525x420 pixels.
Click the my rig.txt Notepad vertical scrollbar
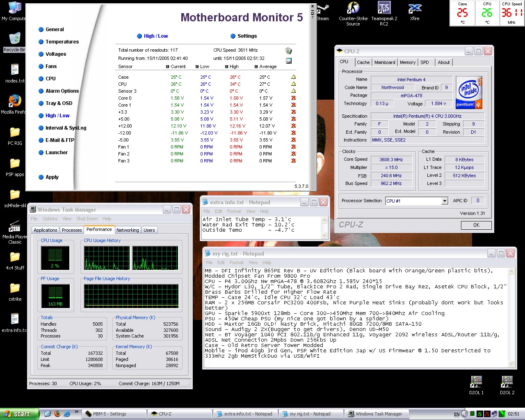pos(511,317)
